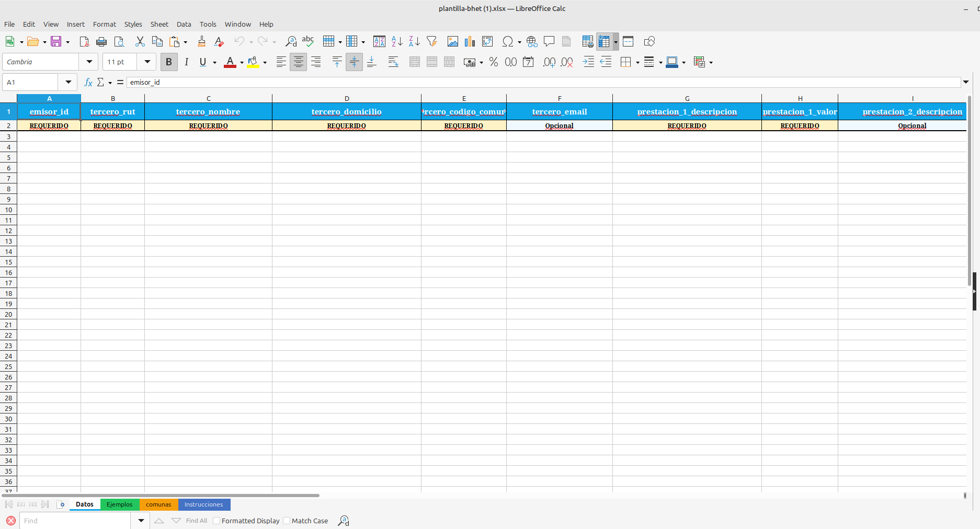This screenshot has width=980, height=529.
Task: Open the Data menu
Action: [184, 24]
